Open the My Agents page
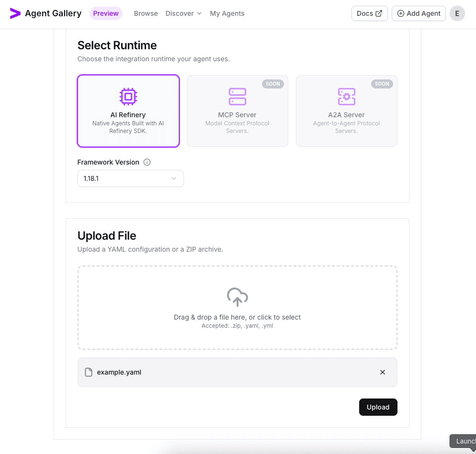476x454 pixels. (227, 13)
